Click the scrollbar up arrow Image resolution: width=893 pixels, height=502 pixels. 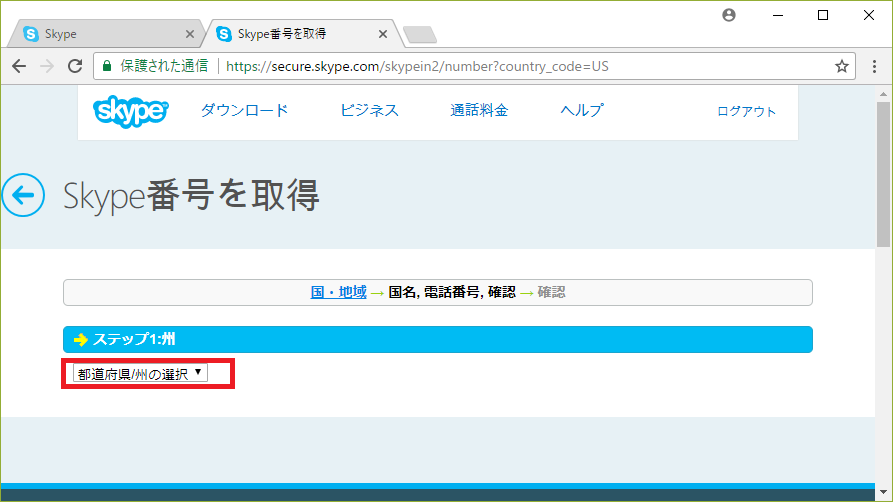883,93
